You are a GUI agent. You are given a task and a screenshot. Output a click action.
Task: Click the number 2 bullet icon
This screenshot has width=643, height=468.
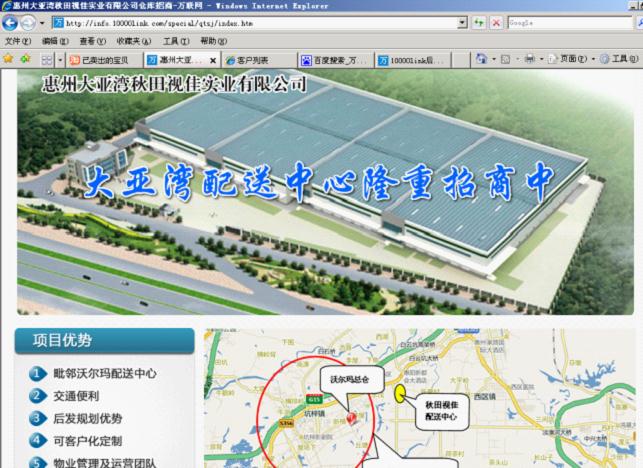click(37, 396)
